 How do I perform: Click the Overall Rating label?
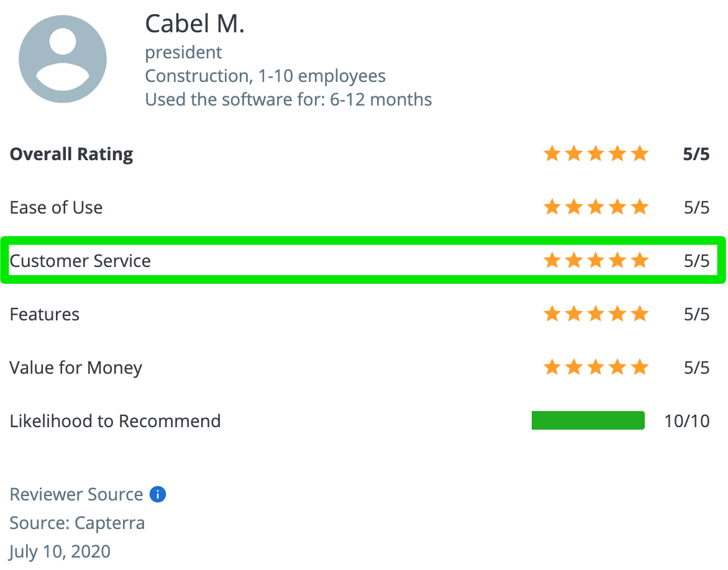pyautogui.click(x=71, y=154)
